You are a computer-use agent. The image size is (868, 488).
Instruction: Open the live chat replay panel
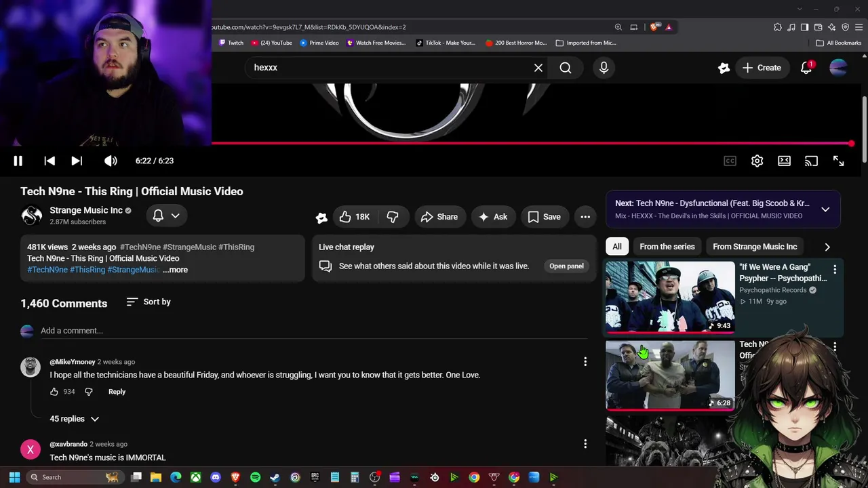[566, 266]
